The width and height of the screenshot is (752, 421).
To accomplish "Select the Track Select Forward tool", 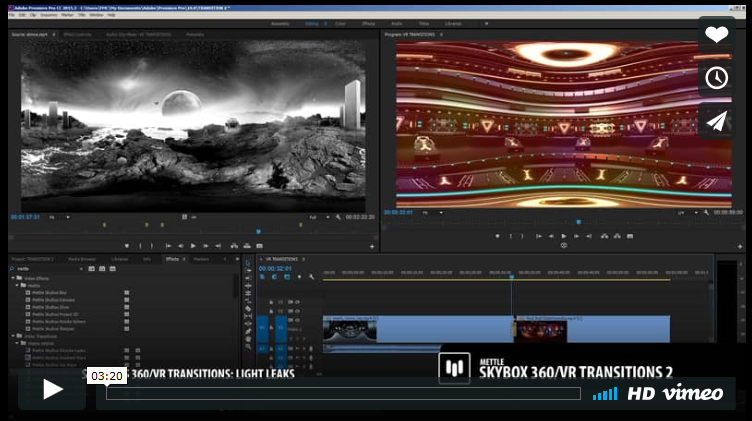I will [x=248, y=270].
